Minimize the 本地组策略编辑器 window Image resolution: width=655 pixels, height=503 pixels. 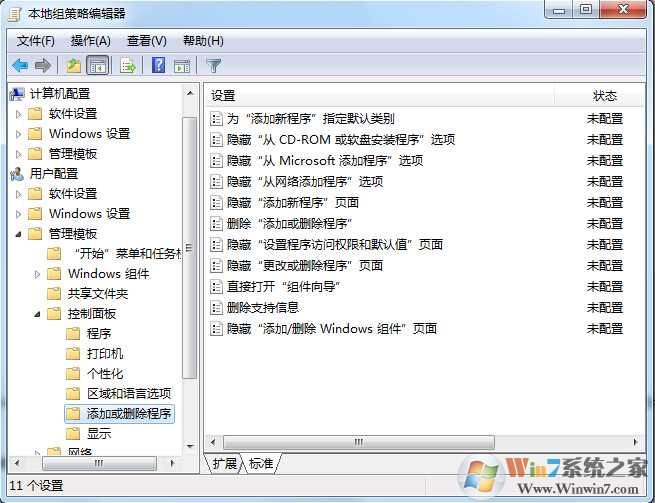pyautogui.click(x=559, y=10)
